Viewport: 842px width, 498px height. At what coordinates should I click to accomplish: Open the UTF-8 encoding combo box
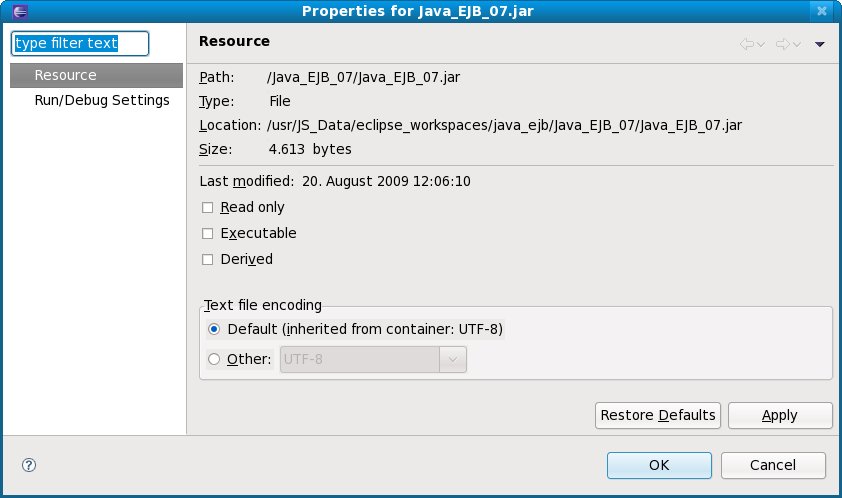point(453,359)
